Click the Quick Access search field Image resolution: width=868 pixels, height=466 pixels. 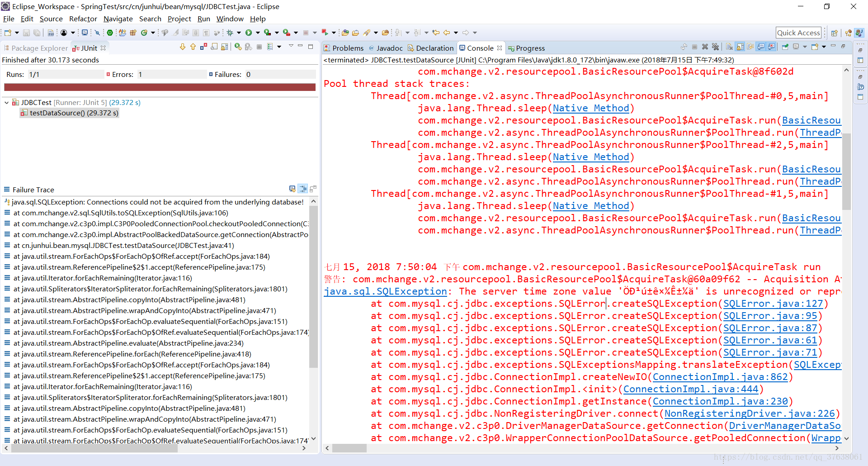pos(798,33)
